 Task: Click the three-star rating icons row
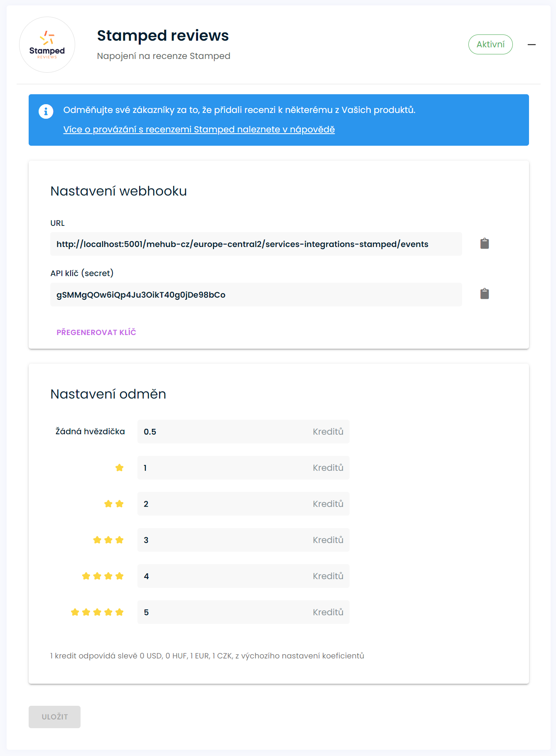pos(108,540)
